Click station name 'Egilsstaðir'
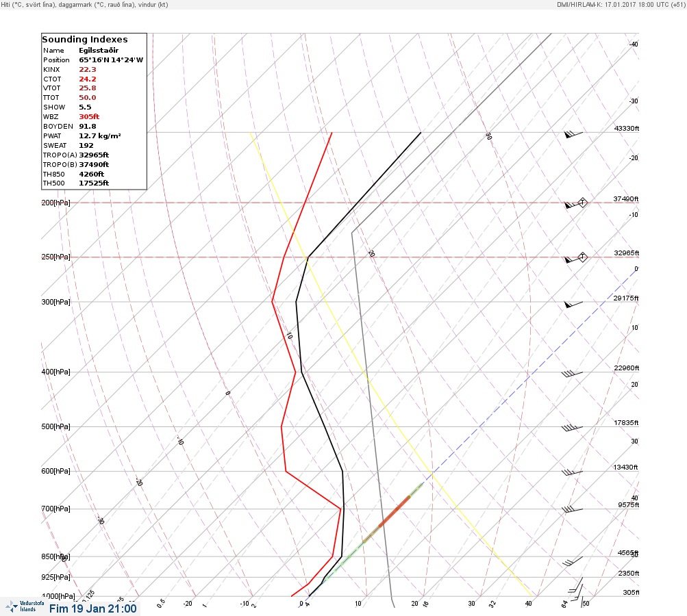 (x=99, y=51)
